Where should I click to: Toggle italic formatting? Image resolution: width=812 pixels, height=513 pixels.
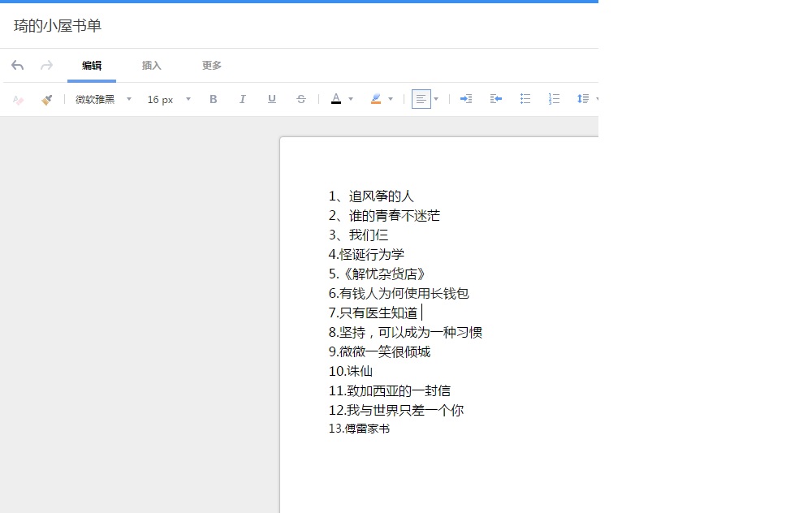[242, 99]
